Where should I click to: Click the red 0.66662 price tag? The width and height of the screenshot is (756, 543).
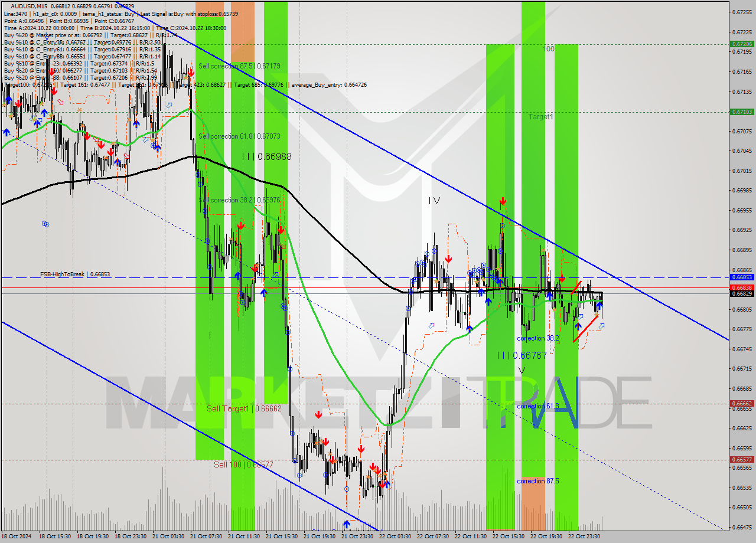click(742, 403)
